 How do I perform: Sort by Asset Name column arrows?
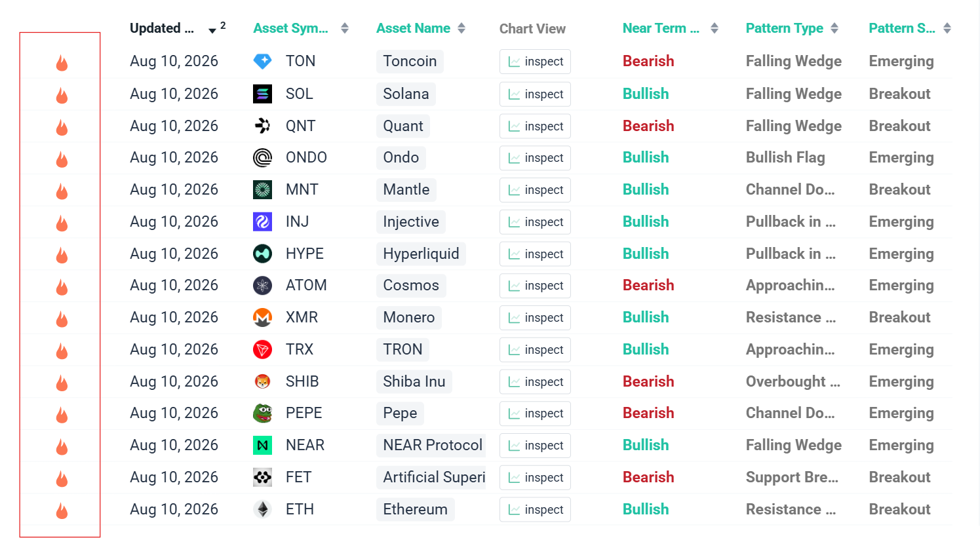[461, 28]
